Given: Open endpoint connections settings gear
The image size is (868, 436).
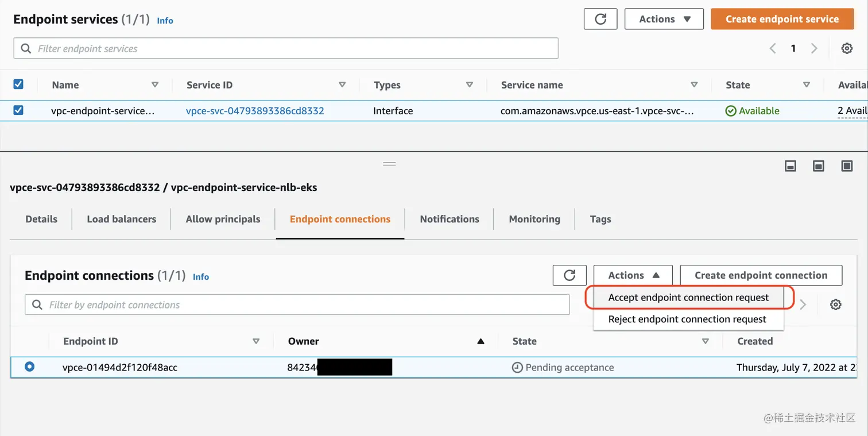Looking at the screenshot, I should coord(836,305).
